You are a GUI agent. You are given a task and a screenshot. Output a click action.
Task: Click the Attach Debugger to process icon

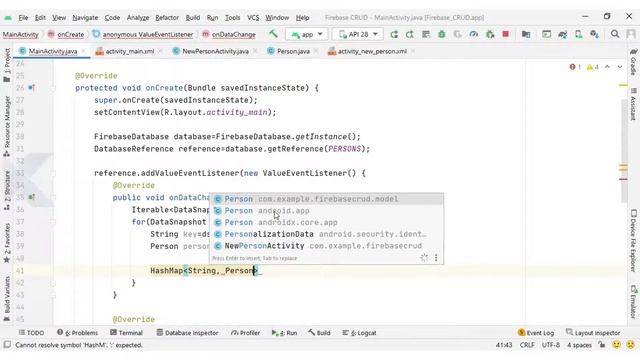490,34
